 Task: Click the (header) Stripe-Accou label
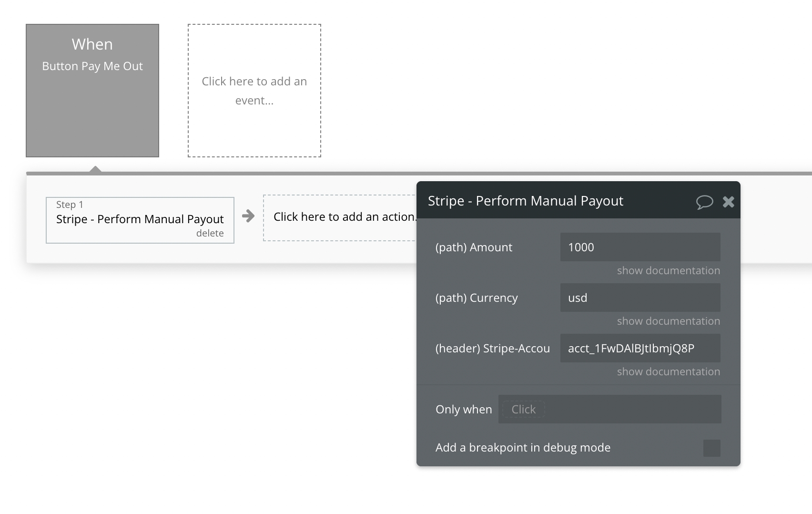492,348
